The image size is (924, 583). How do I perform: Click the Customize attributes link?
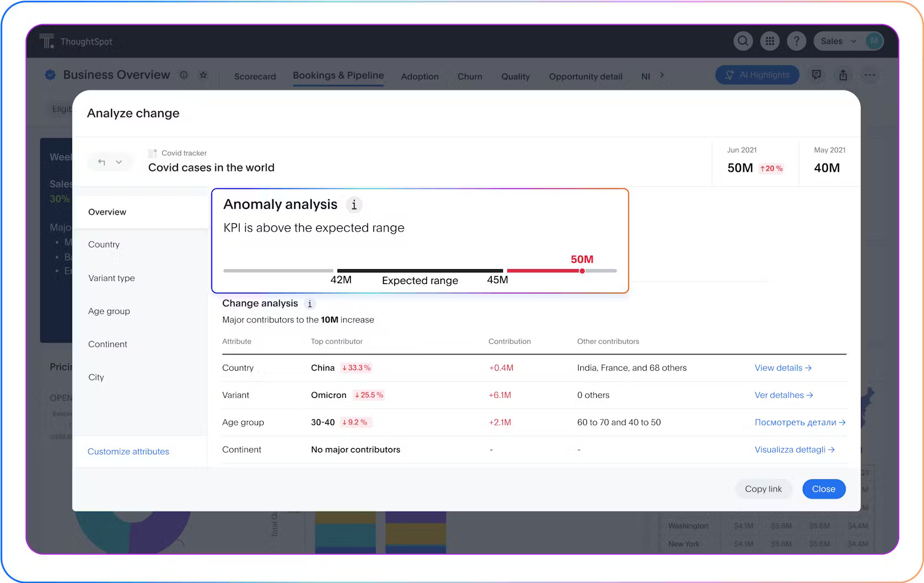(128, 451)
